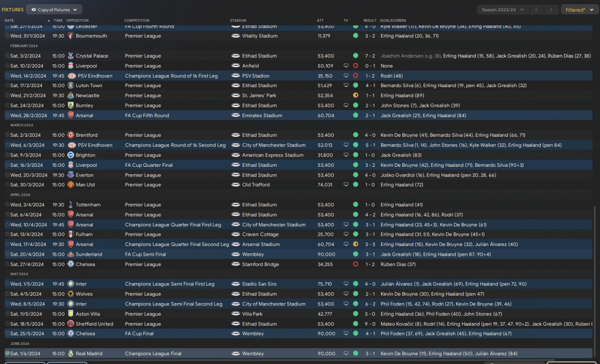Open the Fulham club badge
This screenshot has width=600, height=364.
coord(71,234)
